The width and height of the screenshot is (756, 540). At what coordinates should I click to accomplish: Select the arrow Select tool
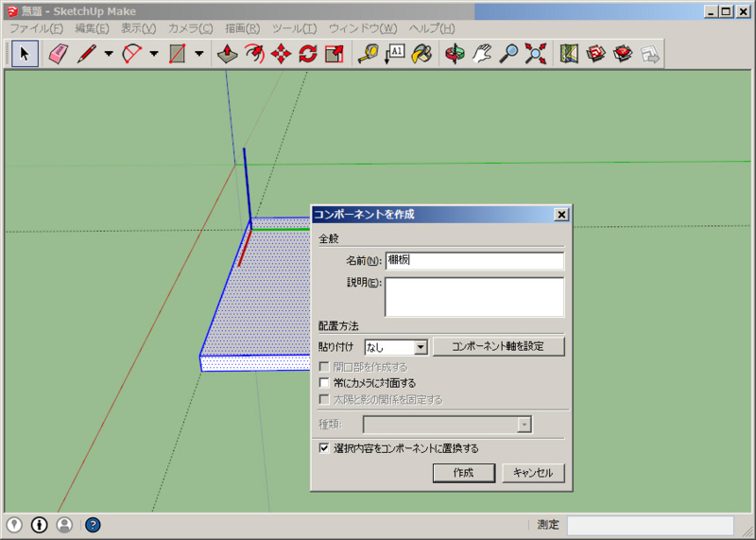(26, 54)
